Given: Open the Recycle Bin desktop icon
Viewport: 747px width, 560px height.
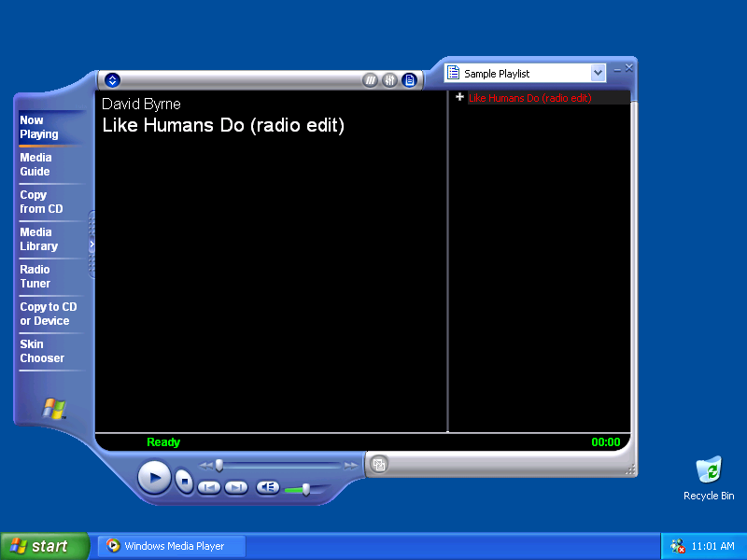Looking at the screenshot, I should pyautogui.click(x=709, y=479).
